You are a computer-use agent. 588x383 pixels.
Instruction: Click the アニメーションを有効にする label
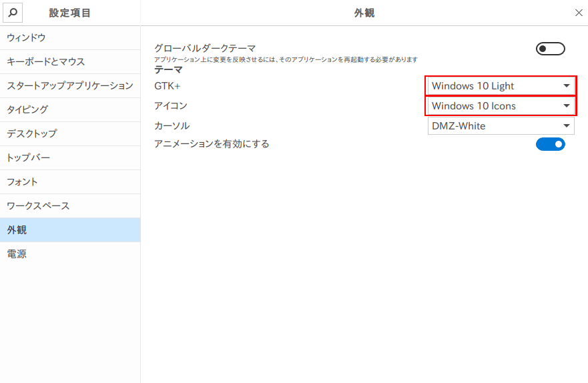tap(212, 144)
